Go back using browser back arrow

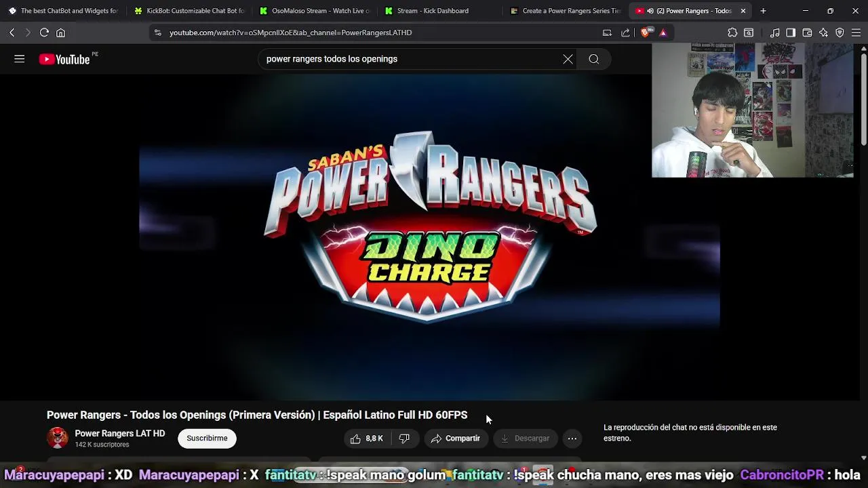click(x=12, y=33)
